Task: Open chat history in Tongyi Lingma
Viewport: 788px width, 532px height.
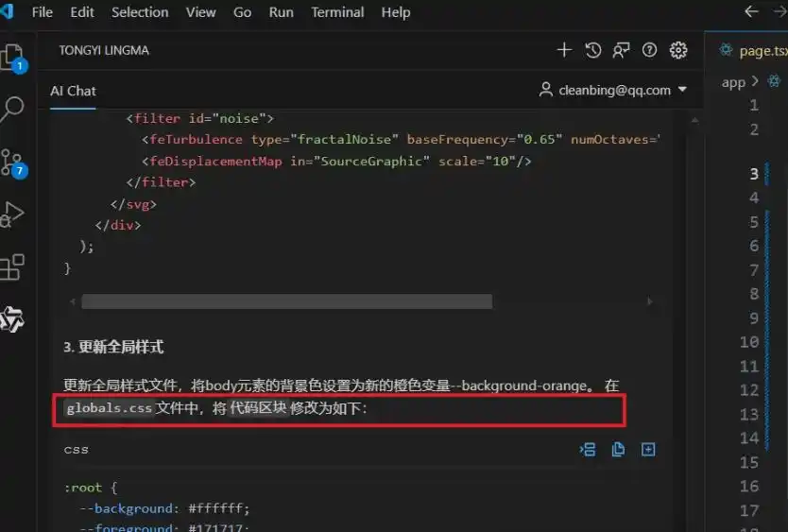Action: click(x=592, y=50)
